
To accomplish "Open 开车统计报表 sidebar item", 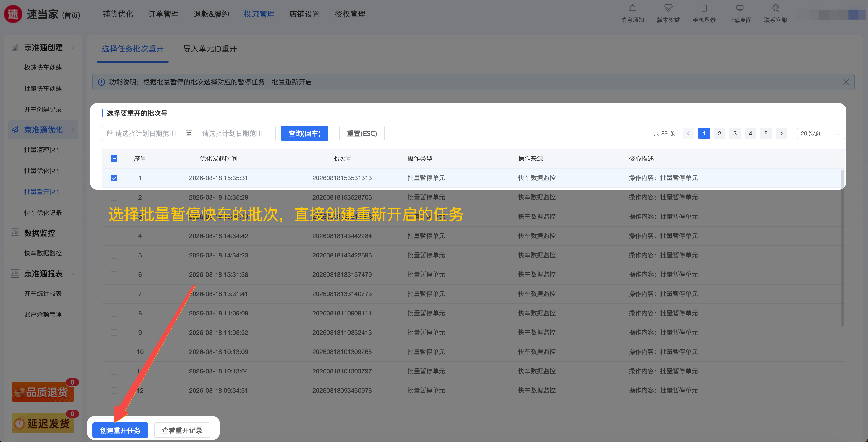I will tap(43, 293).
